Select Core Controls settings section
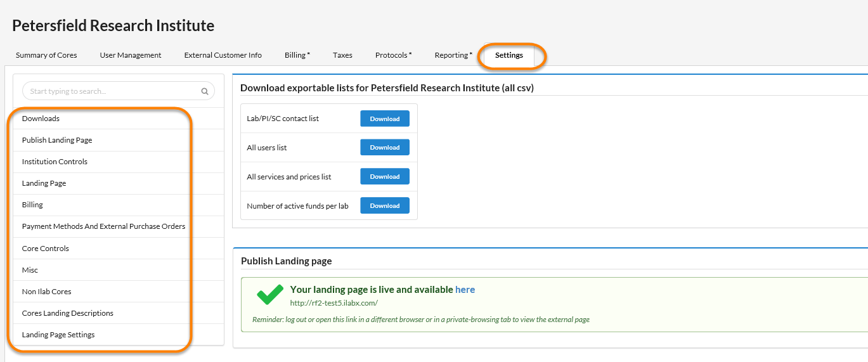Screen dimensions: 868x362 (46, 249)
